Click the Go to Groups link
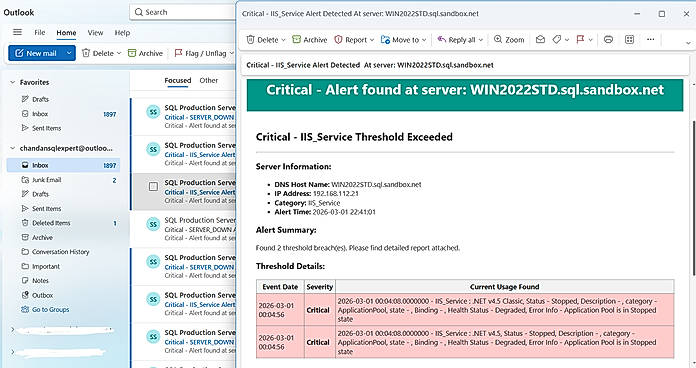 tap(50, 309)
